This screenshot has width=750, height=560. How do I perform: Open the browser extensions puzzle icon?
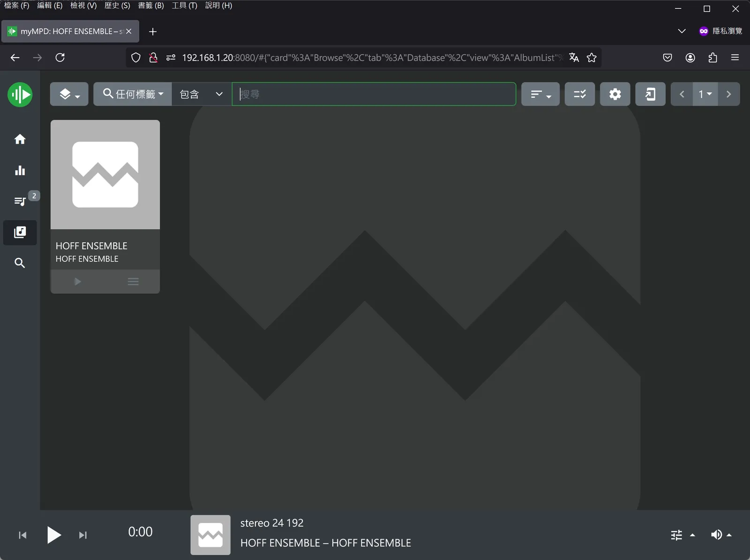click(x=712, y=58)
